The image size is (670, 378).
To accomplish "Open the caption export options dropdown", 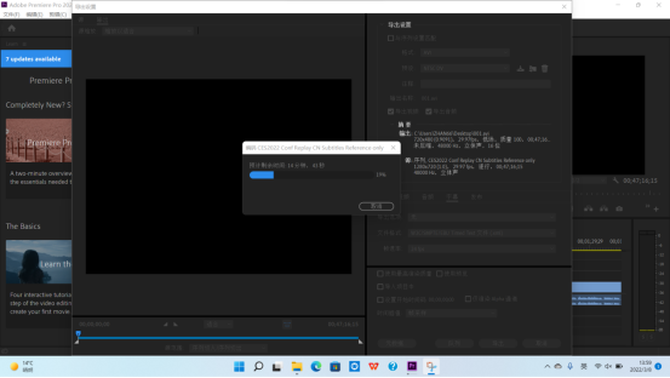I will pos(482,217).
